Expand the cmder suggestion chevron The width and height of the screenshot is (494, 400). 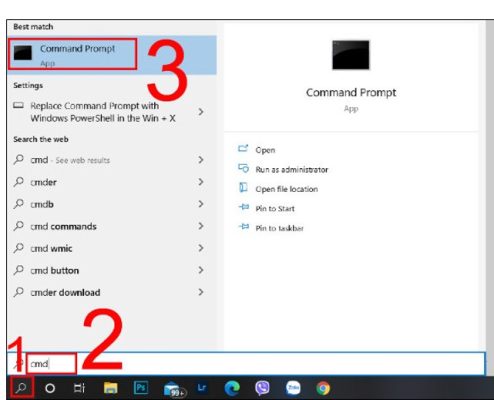click(x=201, y=182)
